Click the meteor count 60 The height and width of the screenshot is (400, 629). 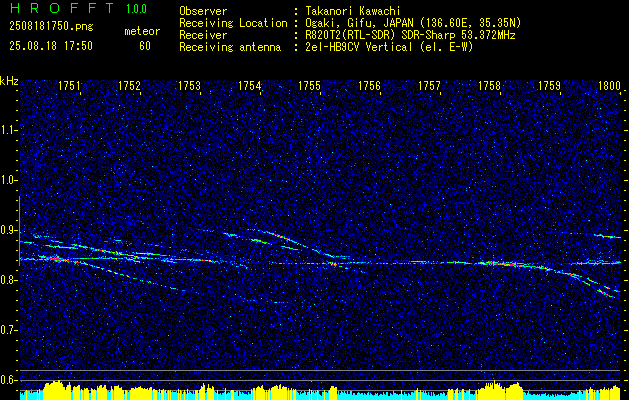coord(145,46)
